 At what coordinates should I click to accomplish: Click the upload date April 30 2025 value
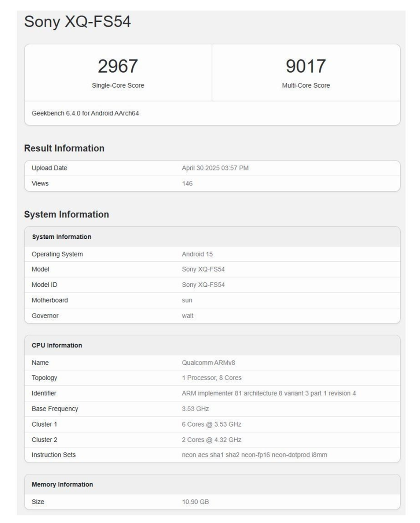[x=215, y=168]
